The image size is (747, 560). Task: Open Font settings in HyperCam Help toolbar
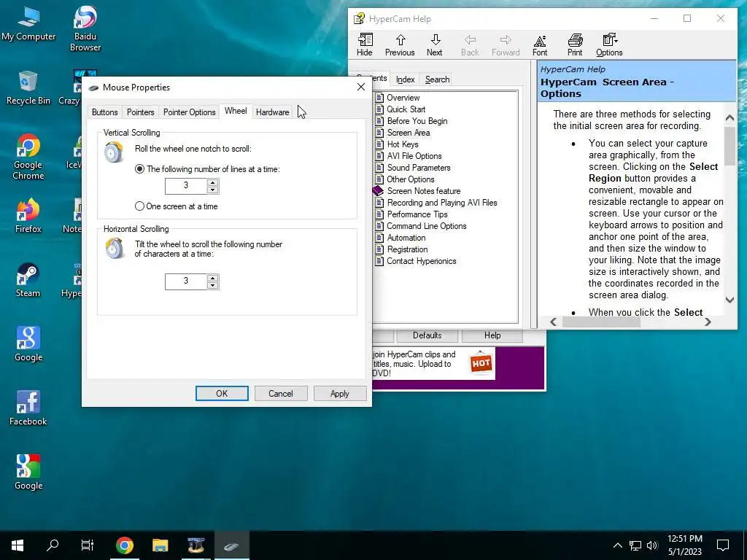click(540, 44)
